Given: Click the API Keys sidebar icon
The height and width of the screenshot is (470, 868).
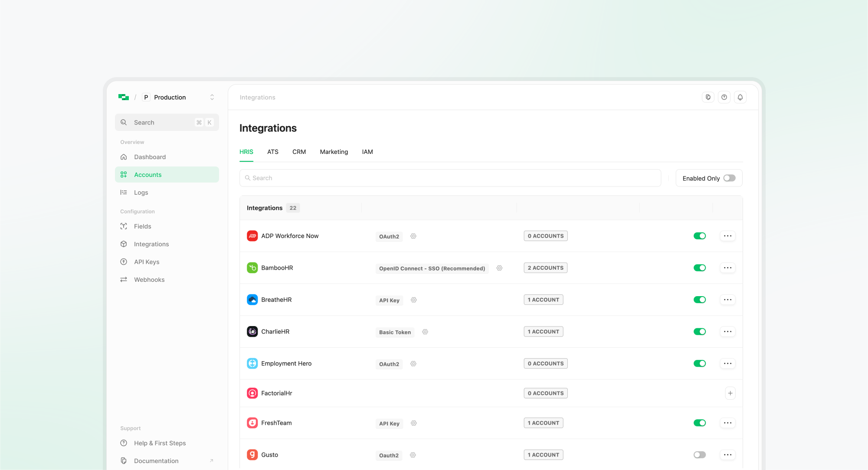Looking at the screenshot, I should [124, 261].
